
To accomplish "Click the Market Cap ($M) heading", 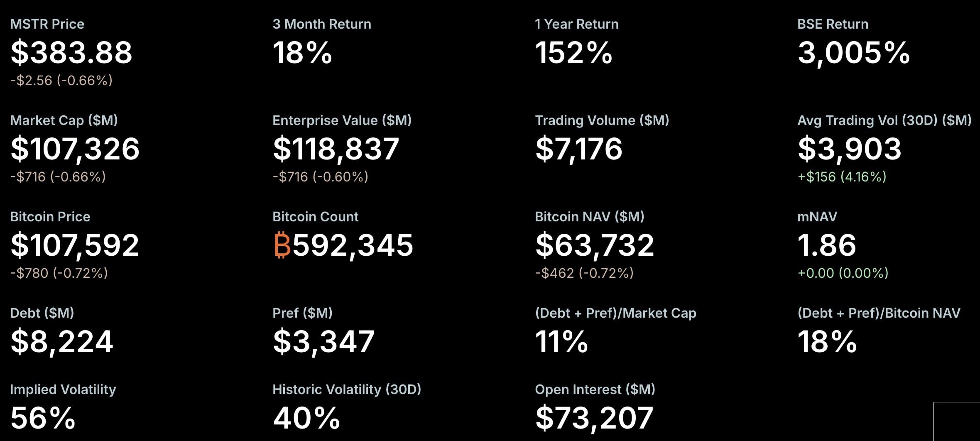I will (64, 120).
